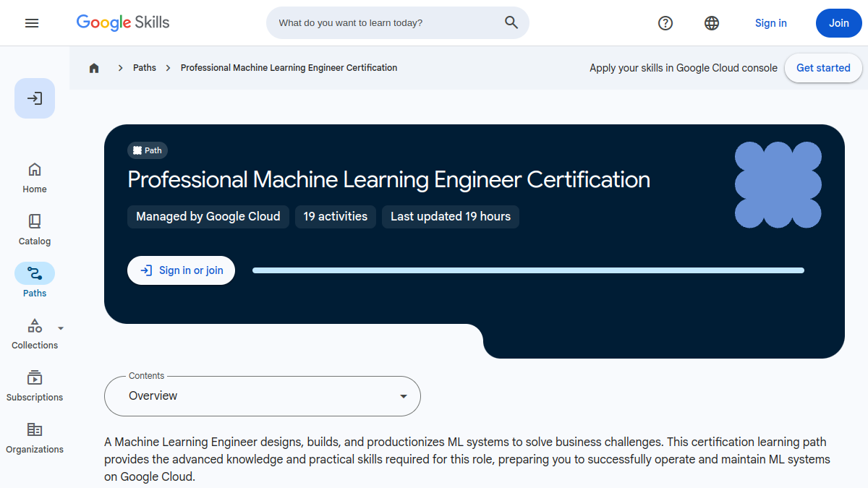Click the Professional Machine Learning Engineer Certification heading
868x488 pixels.
pos(388,179)
